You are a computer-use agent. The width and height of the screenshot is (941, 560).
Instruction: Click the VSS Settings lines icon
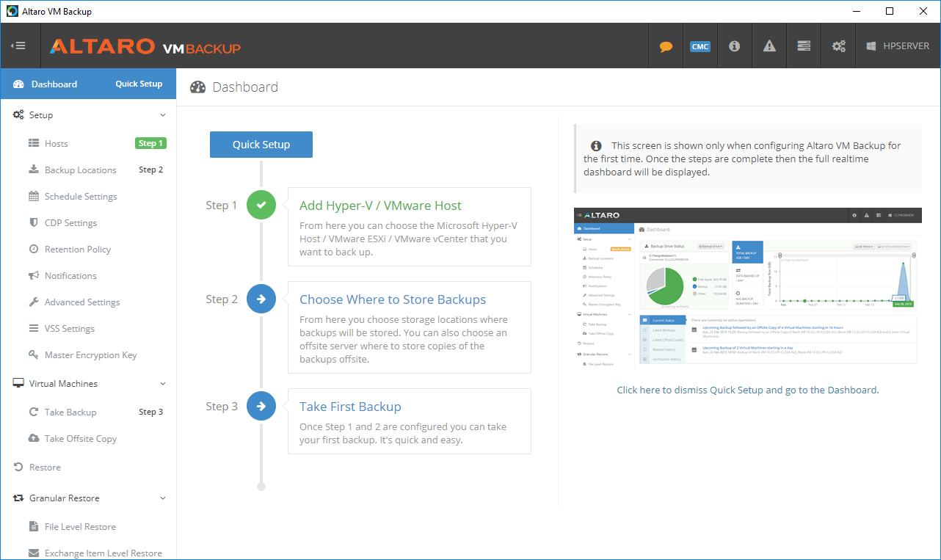coord(34,328)
